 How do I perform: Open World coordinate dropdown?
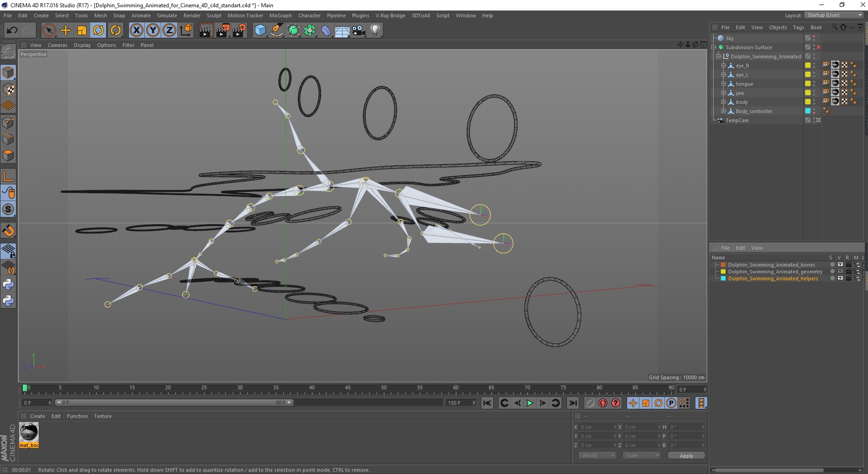point(597,455)
